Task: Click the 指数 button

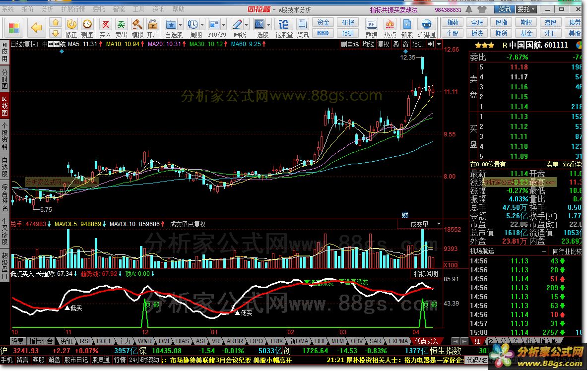Action: coord(453,23)
